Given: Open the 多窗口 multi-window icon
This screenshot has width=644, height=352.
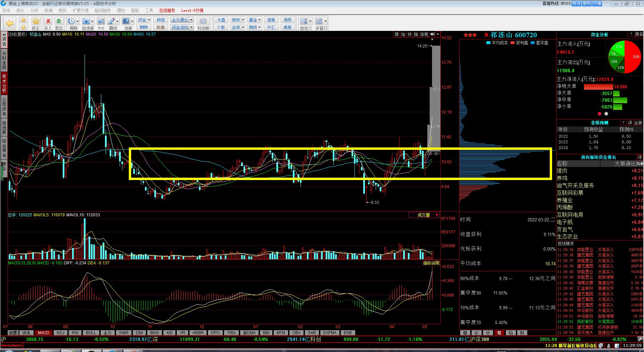Looking at the screenshot, I should [x=319, y=21].
